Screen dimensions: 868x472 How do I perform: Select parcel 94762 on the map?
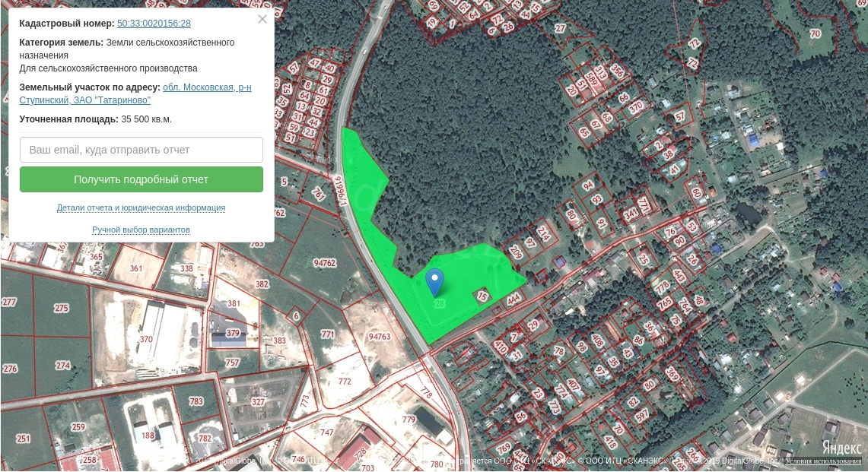[x=325, y=263]
